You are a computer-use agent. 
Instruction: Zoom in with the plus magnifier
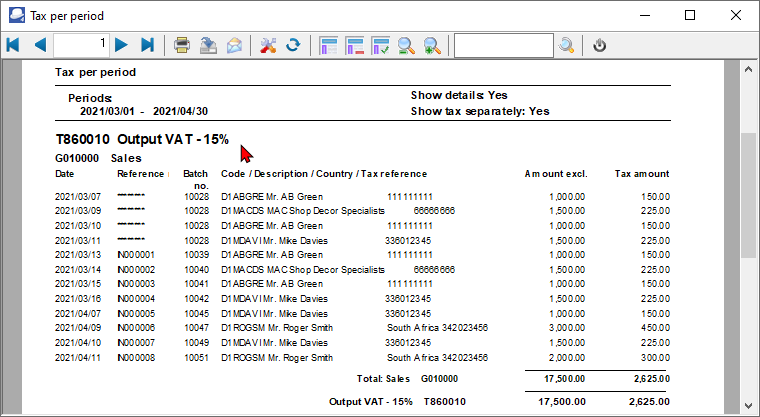coord(432,45)
